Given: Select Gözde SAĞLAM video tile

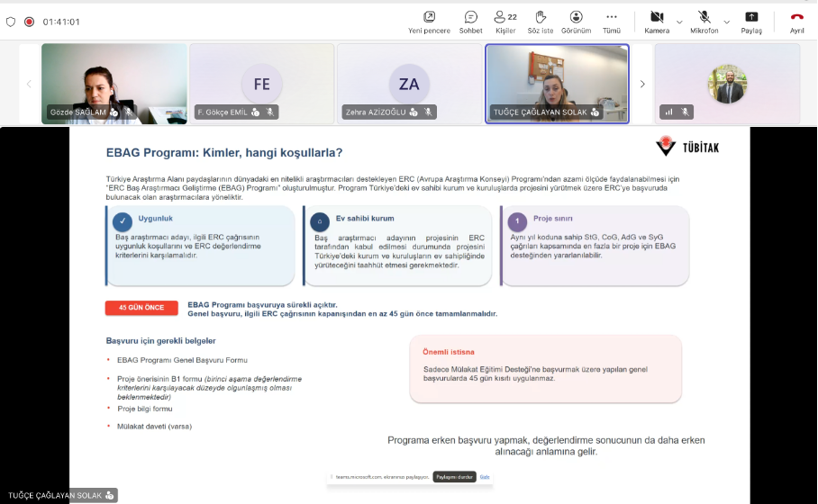Looking at the screenshot, I should coord(114,84).
